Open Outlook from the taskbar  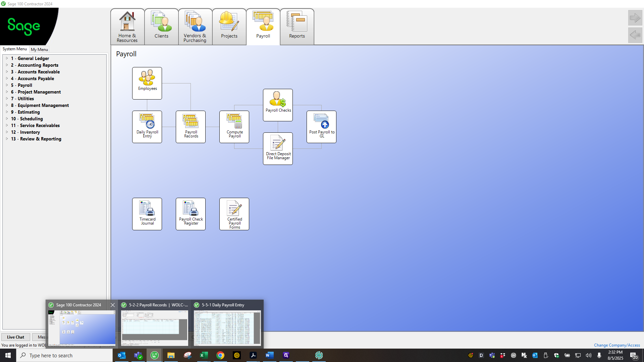tap(122, 355)
